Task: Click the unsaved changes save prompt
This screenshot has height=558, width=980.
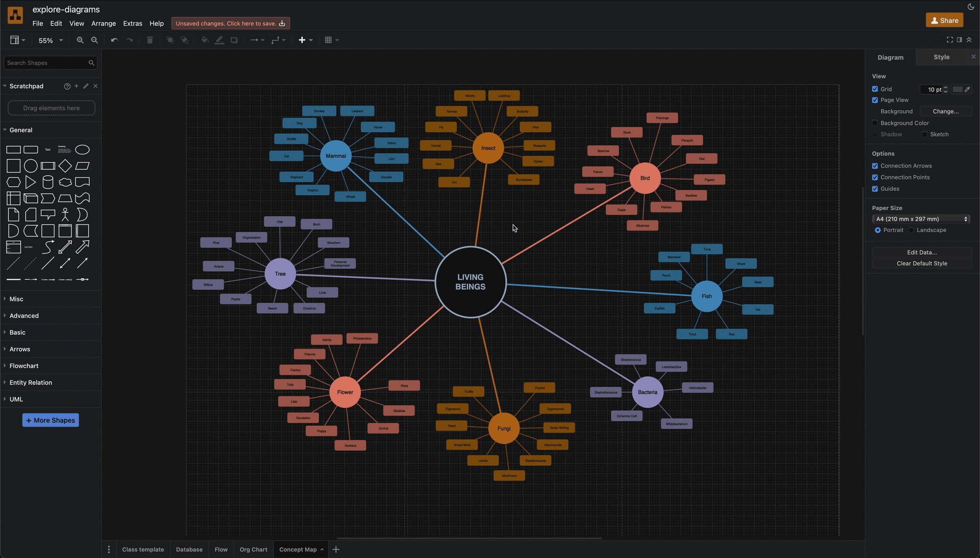Action: (x=230, y=23)
